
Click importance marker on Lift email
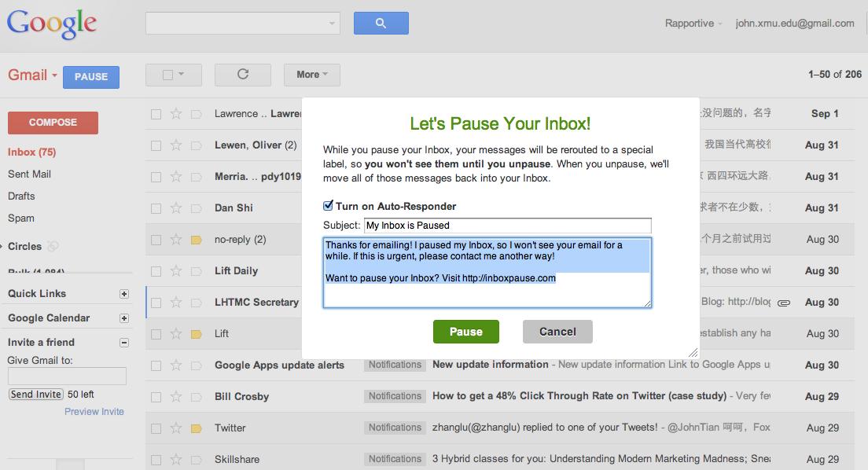pos(196,334)
